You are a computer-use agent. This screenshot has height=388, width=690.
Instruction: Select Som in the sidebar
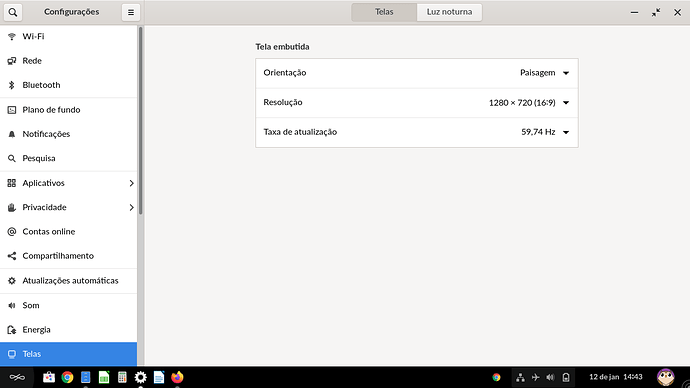pyautogui.click(x=69, y=305)
